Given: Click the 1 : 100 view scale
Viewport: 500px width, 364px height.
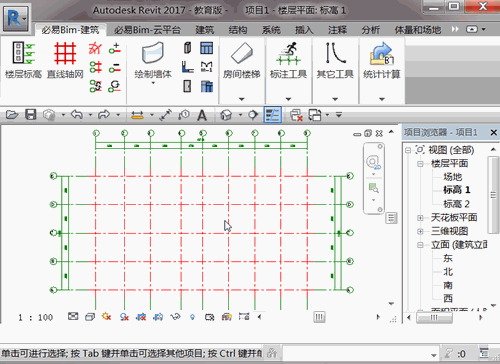Looking at the screenshot, I should (x=36, y=317).
